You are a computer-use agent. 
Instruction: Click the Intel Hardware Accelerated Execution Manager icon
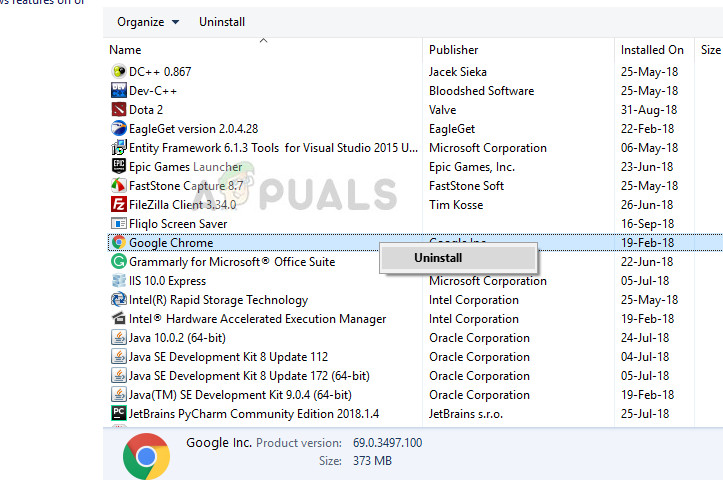click(x=119, y=319)
